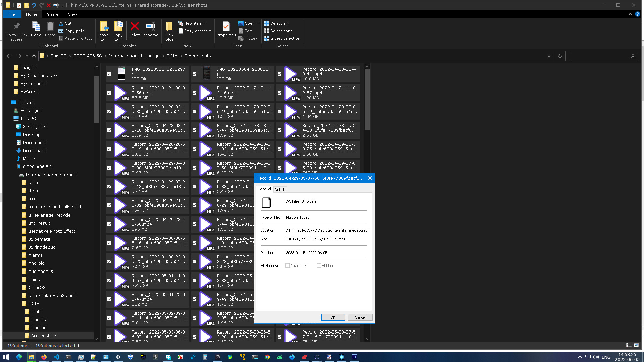Image resolution: width=644 pixels, height=362 pixels.
Task: Uncheck Record_2022-04-29-23-48-56.mp4 checkbox
Action: click(x=109, y=224)
